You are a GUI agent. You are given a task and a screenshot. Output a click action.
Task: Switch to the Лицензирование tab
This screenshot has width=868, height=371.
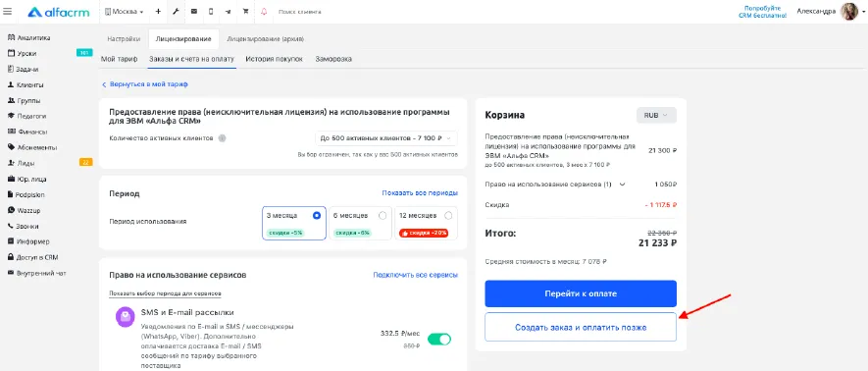click(183, 39)
